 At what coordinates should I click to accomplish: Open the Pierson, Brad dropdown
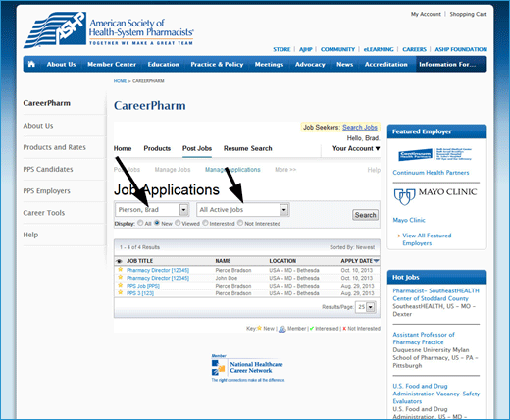(x=152, y=210)
